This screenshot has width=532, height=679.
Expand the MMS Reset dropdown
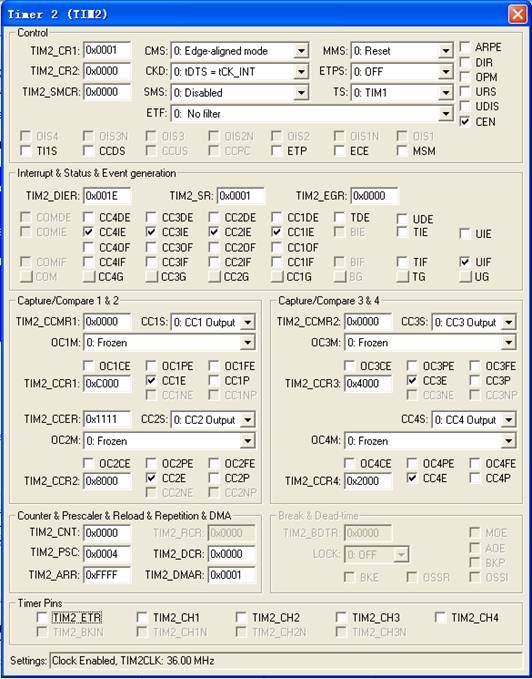pyautogui.click(x=402, y=51)
